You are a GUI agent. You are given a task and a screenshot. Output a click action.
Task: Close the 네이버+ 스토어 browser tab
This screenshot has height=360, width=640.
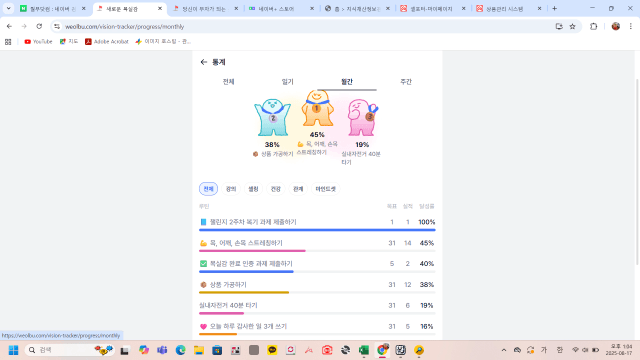point(312,8)
